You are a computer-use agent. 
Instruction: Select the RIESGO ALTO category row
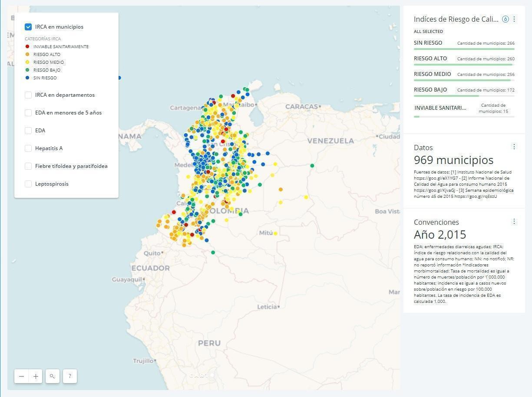[x=430, y=58]
